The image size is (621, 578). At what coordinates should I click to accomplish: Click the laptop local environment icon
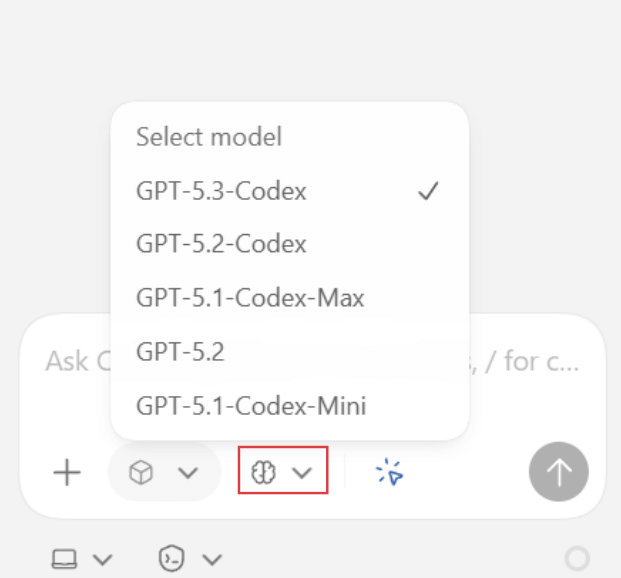click(63, 558)
